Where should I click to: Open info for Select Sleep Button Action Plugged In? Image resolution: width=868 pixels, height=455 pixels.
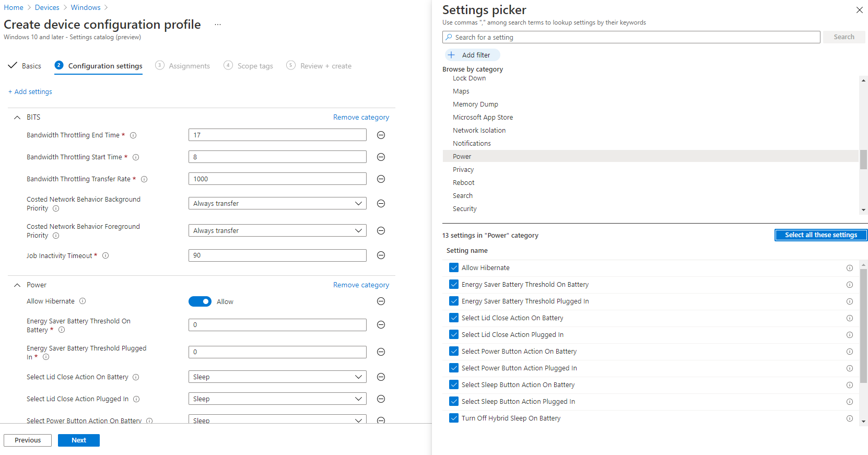pyautogui.click(x=850, y=402)
